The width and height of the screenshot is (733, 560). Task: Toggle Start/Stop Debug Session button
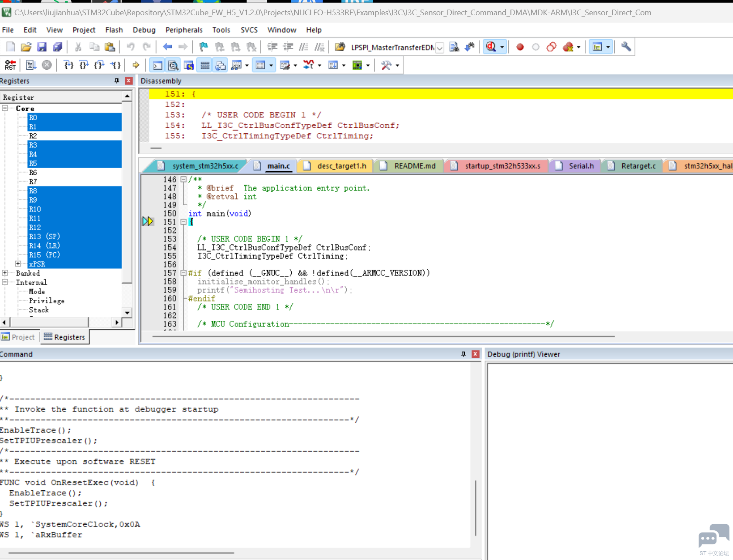pyautogui.click(x=491, y=47)
